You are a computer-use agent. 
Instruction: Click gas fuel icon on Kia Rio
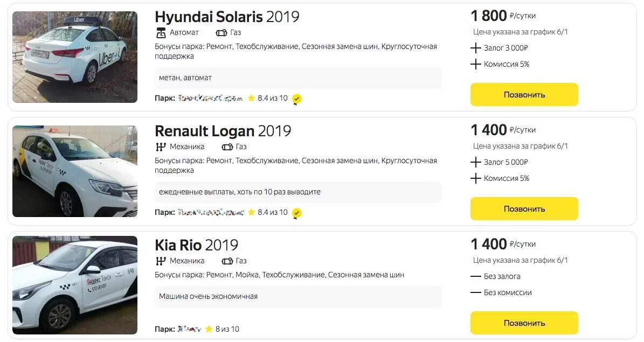tap(227, 261)
